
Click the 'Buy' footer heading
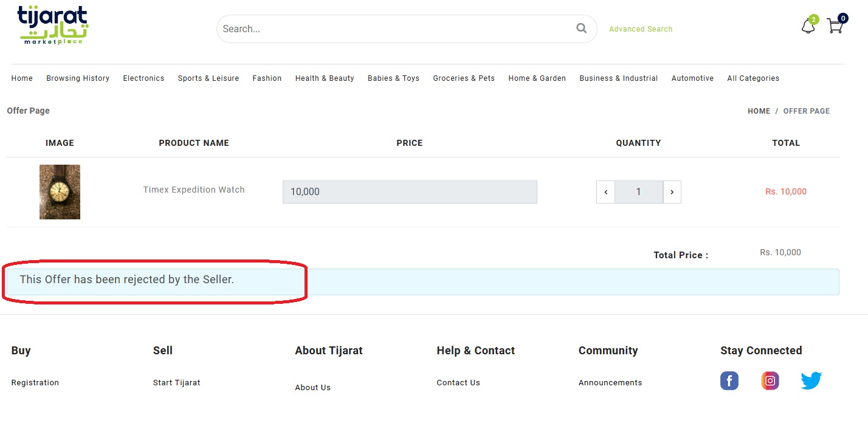21,351
